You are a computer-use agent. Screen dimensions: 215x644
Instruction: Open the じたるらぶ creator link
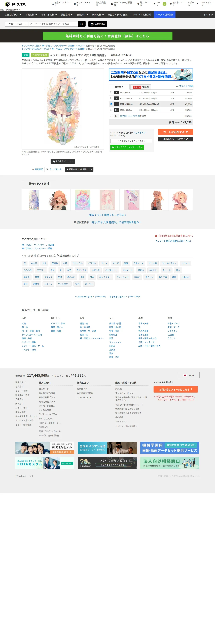click(139, 133)
